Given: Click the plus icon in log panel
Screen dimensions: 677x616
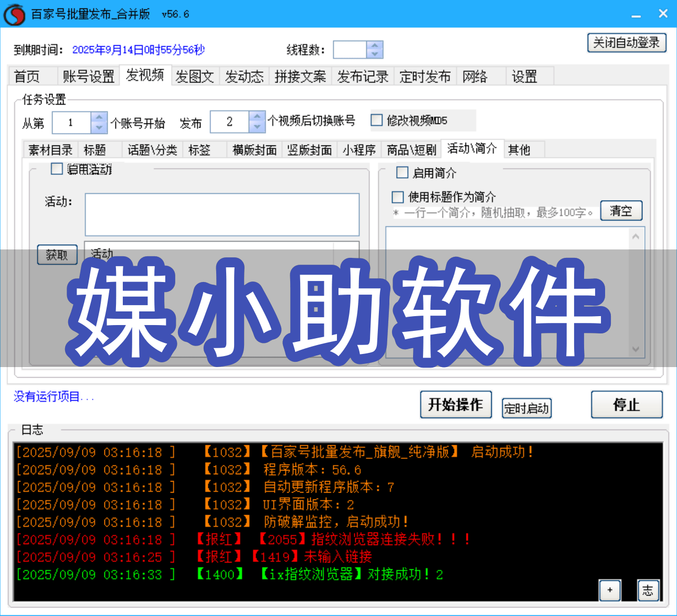Looking at the screenshot, I should (609, 590).
